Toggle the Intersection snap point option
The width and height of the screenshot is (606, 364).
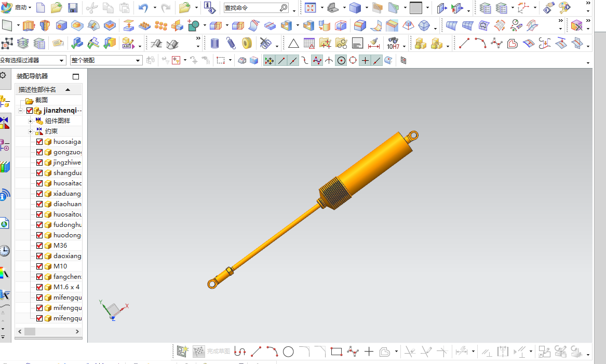tap(329, 60)
